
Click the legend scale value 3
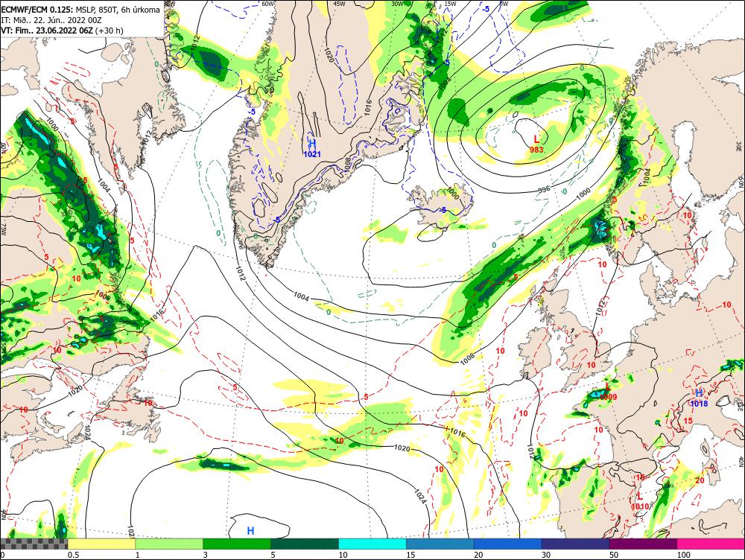click(206, 555)
